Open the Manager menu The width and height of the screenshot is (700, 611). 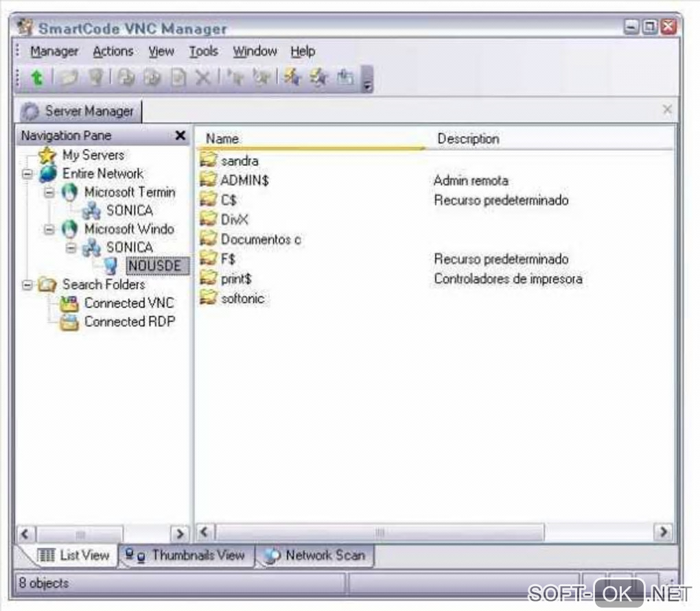[54, 51]
